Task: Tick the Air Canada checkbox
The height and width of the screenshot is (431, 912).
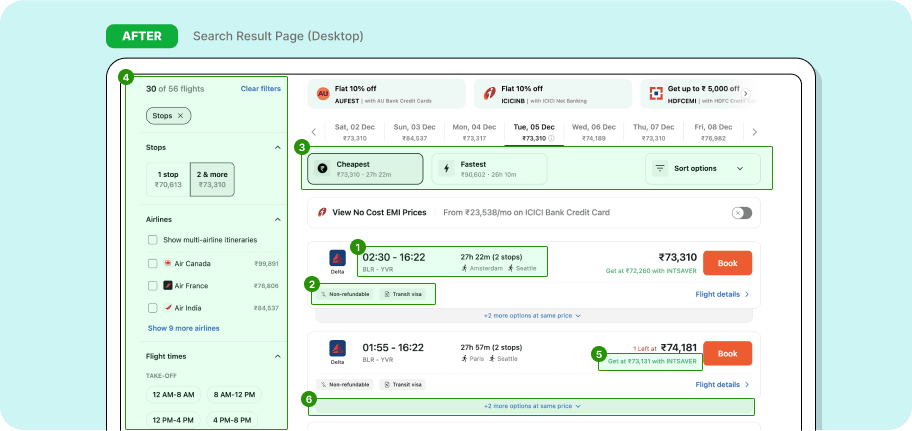Action: 152,263
